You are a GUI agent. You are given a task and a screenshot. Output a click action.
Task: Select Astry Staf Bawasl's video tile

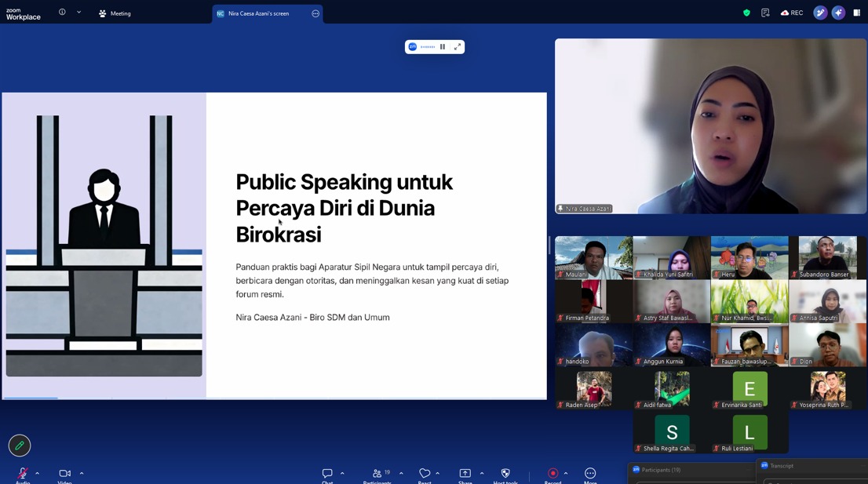[x=672, y=301]
